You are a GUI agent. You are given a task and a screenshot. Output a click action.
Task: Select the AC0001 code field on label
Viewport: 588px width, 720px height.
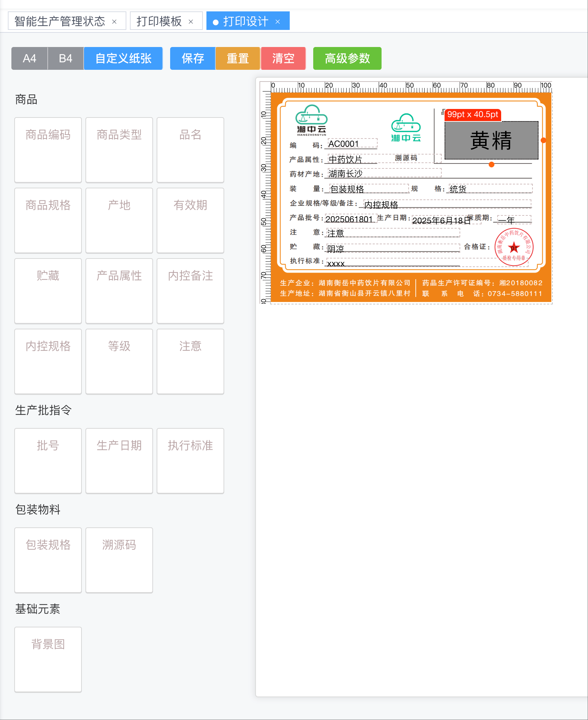(x=352, y=144)
